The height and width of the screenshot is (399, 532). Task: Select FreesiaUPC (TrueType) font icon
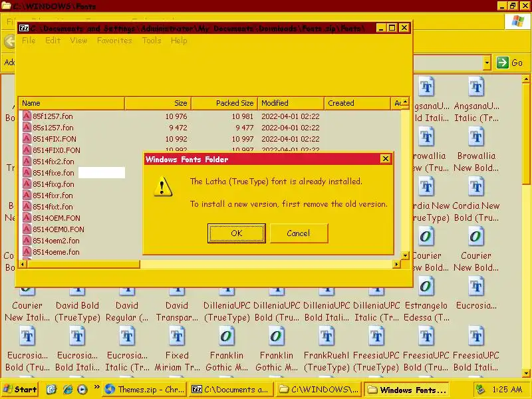[376, 336]
